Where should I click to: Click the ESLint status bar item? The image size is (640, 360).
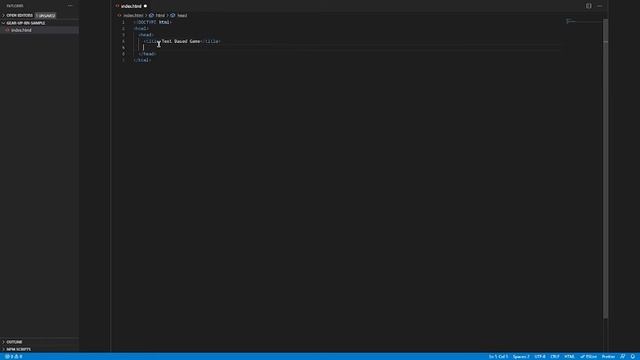[x=589, y=356]
